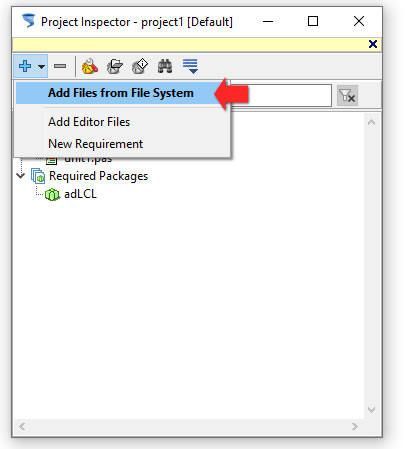The image size is (414, 449).
Task: Click the blue lines dropdown menu icon
Action: click(x=190, y=66)
